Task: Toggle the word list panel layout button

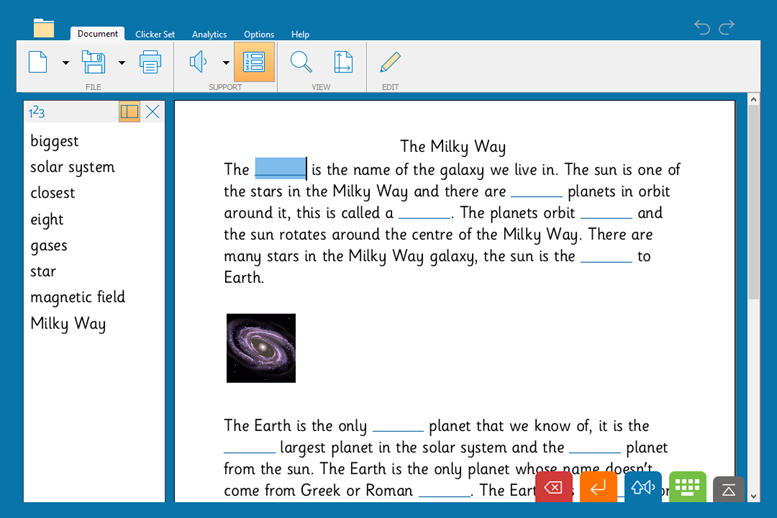Action: point(129,112)
